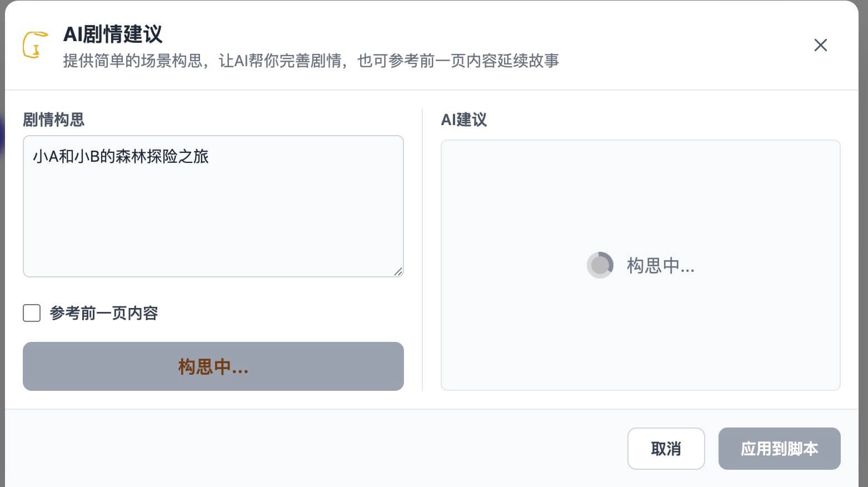Click the vertical divider between the two panels

[422, 250]
